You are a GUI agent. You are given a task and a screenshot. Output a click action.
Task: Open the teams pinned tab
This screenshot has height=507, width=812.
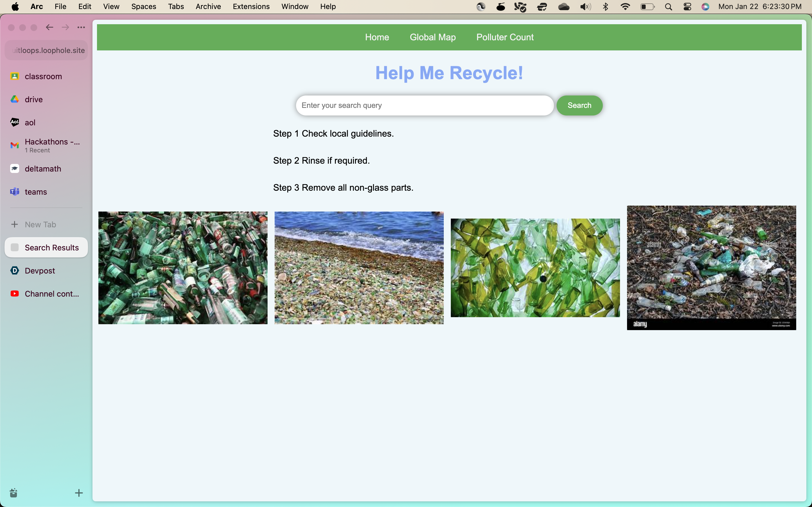click(x=36, y=192)
